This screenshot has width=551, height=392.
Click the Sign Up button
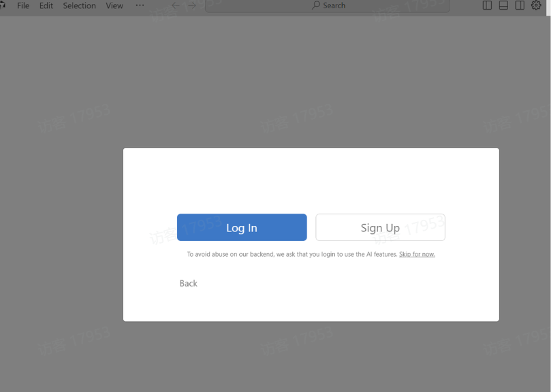(x=380, y=227)
